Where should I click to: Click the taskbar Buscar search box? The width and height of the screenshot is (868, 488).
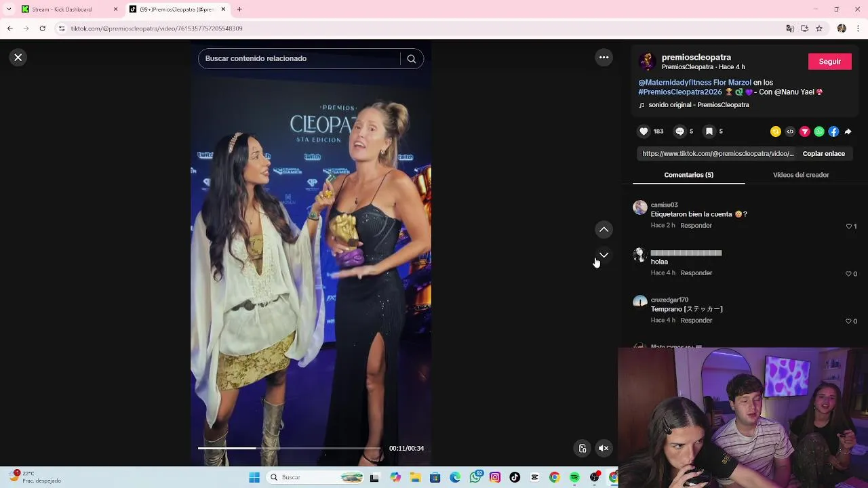pyautogui.click(x=316, y=478)
